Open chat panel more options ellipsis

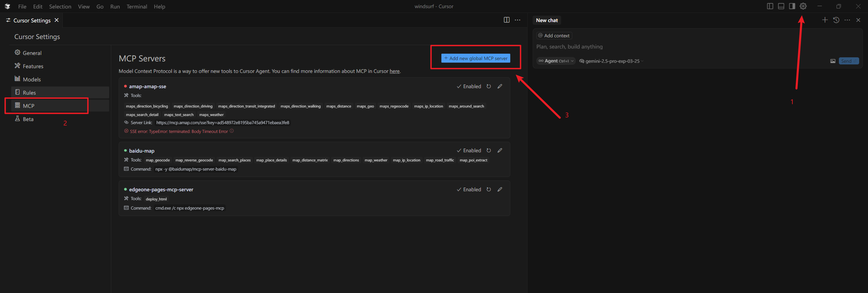(847, 20)
